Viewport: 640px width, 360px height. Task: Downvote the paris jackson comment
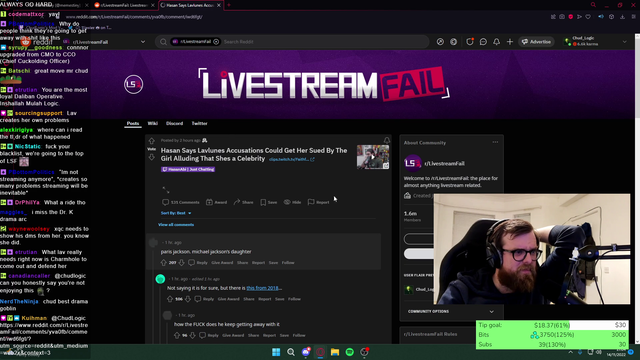click(182, 262)
